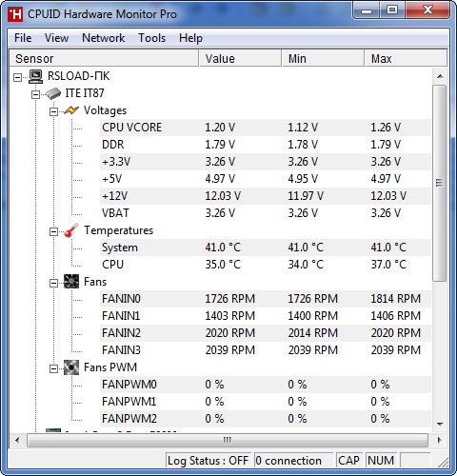Click the Max column header

pos(406,58)
